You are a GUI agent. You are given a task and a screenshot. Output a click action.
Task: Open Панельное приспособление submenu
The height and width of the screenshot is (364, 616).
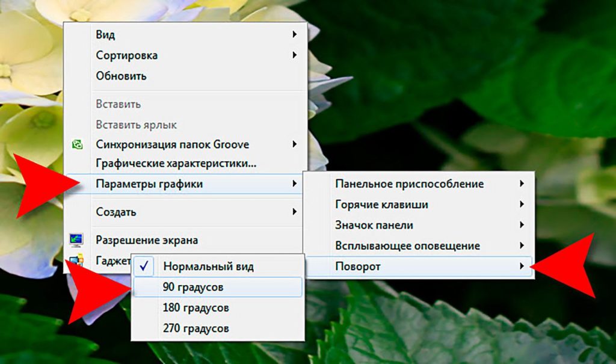coord(409,184)
